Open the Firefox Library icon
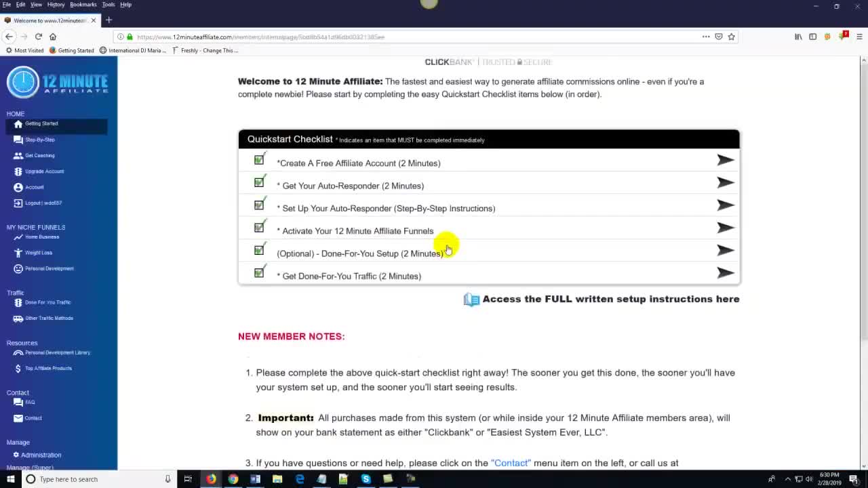868x488 pixels. (x=798, y=37)
